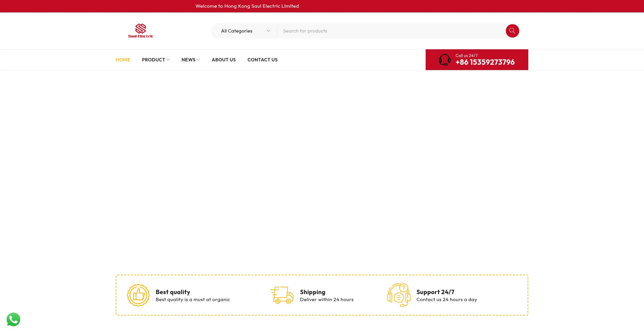Open the All Categories dropdown

point(245,31)
